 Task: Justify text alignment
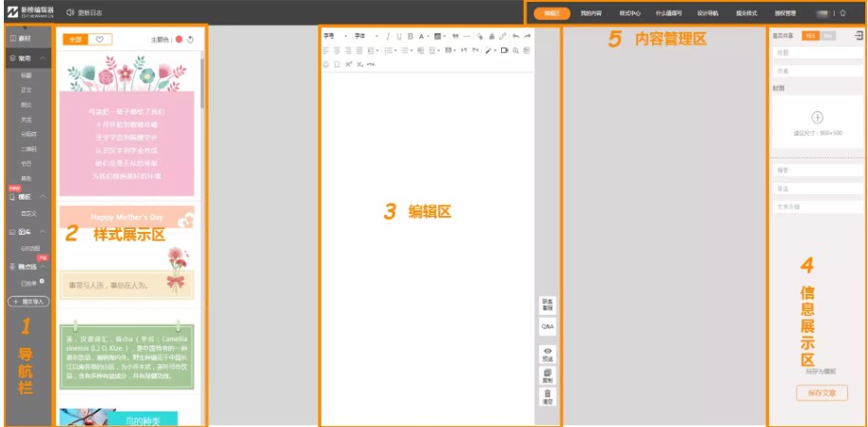359,50
